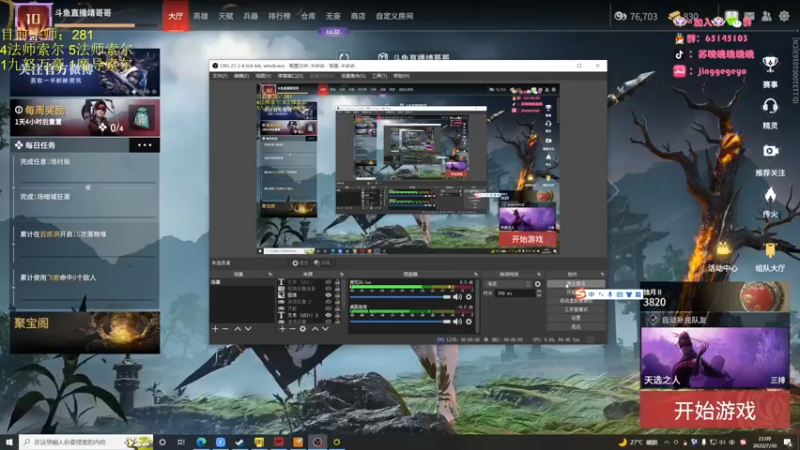
Task: Open OBS Studio from Windows taskbar
Action: 317,442
